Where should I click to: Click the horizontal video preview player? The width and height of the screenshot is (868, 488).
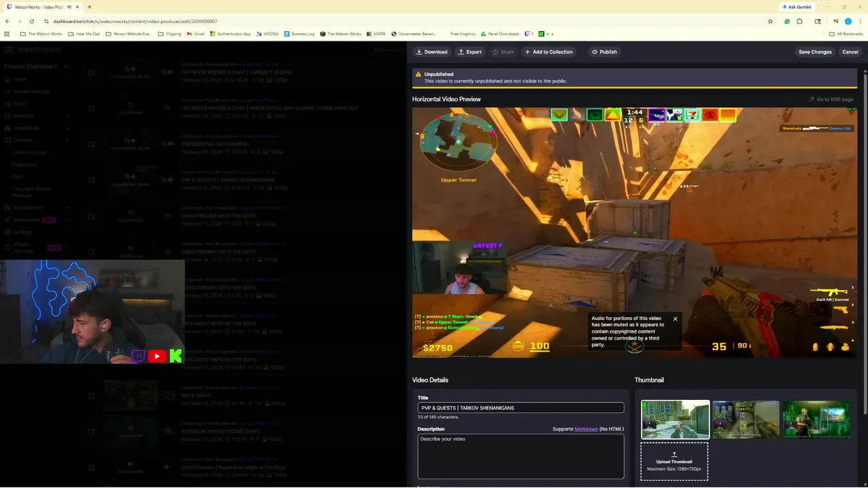coord(634,232)
